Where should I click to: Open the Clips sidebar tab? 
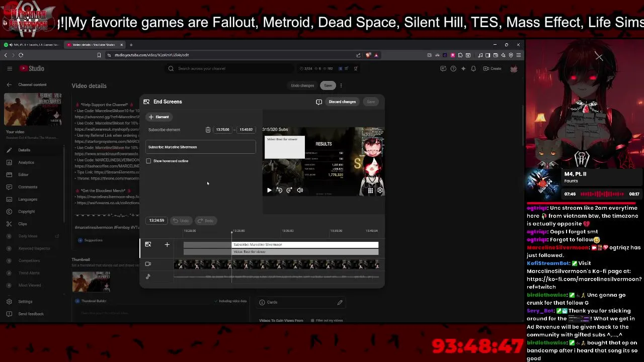pos(32,224)
